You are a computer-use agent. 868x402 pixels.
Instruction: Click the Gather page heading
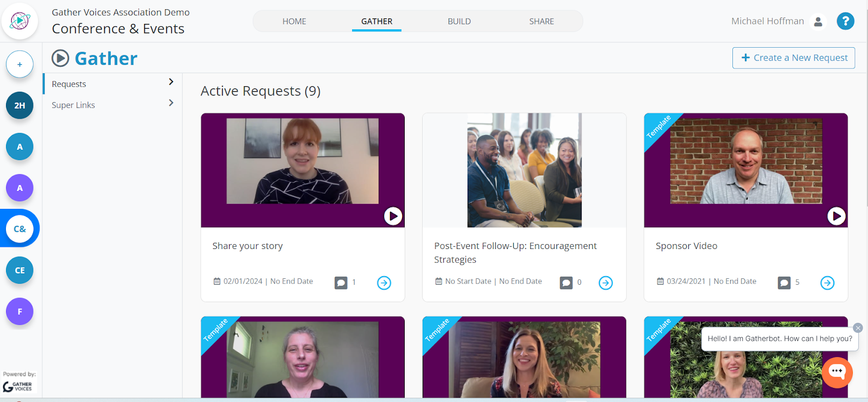[106, 58]
